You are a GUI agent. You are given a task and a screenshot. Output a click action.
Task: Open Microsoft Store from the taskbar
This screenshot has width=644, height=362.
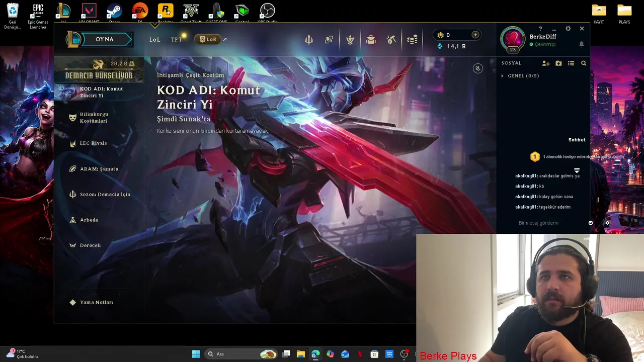pos(374,354)
